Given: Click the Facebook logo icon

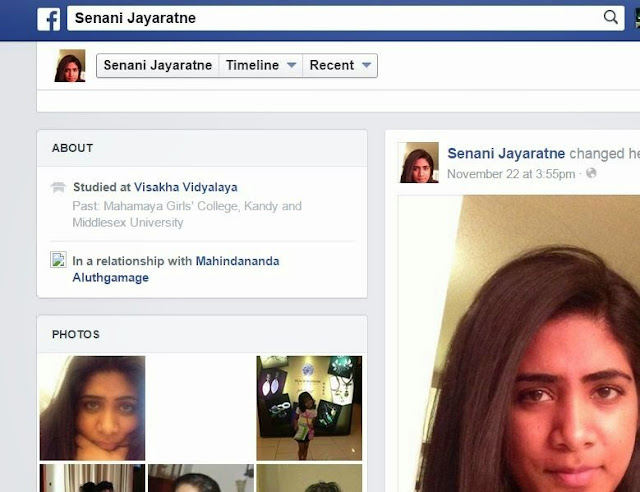Looking at the screenshot, I should point(49,19).
